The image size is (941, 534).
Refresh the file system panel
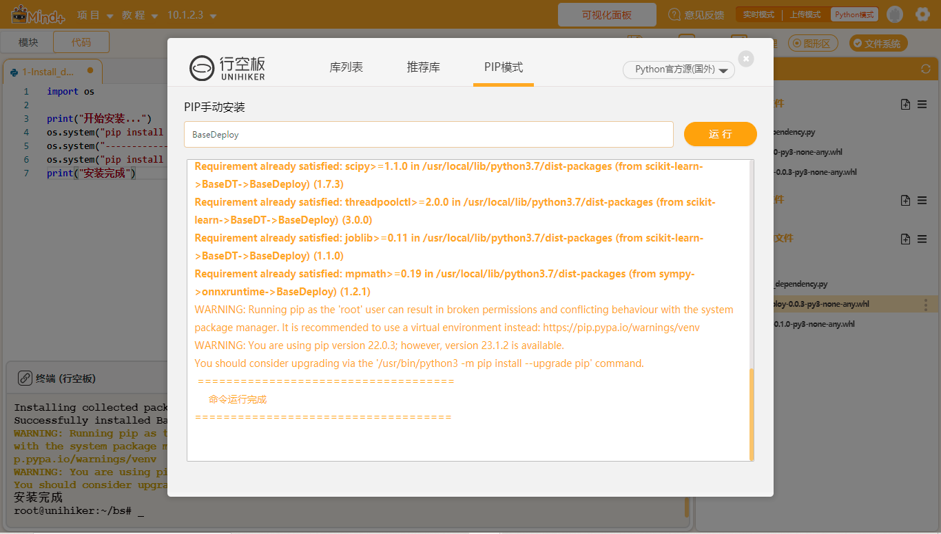pyautogui.click(x=926, y=69)
